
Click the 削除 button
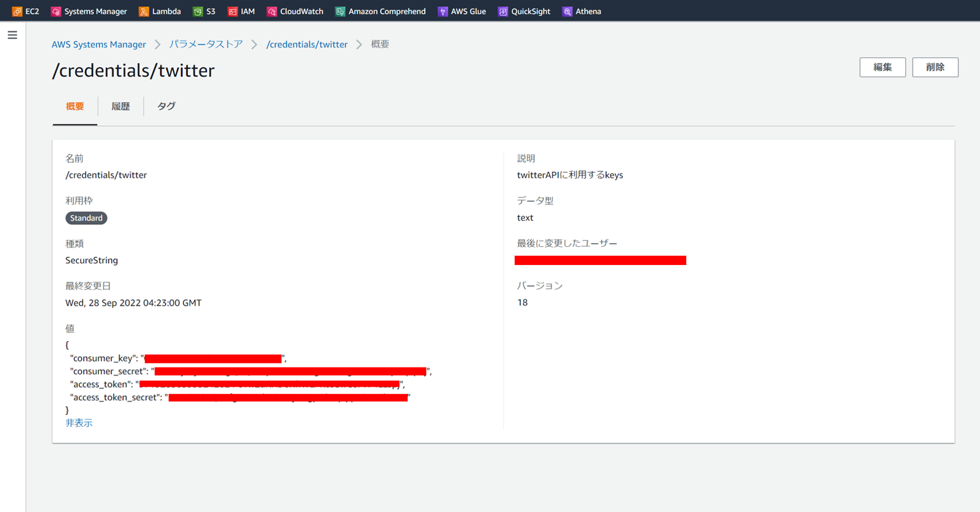click(935, 67)
